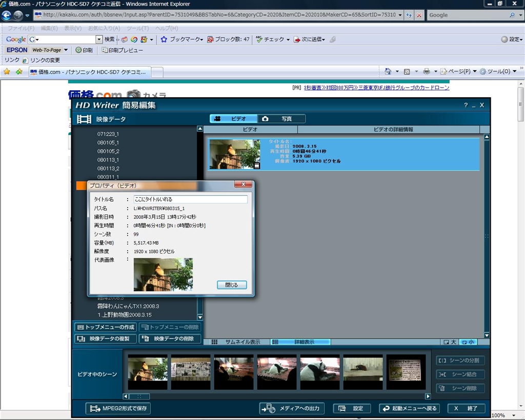
Task: Select folder 080105_1 in the list
Action: [108, 142]
